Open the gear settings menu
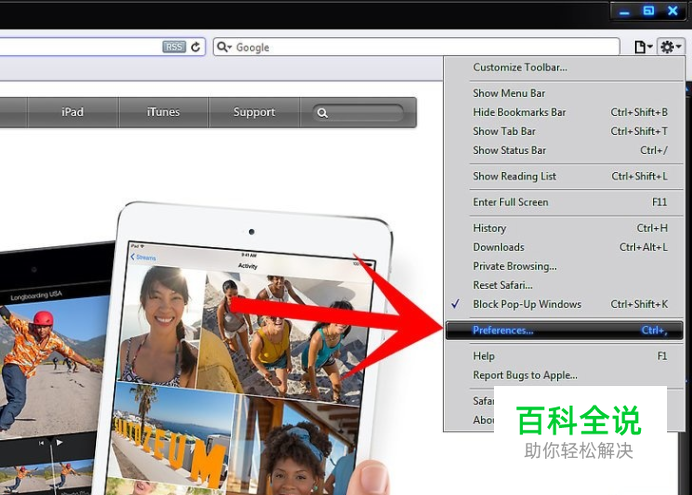 click(671, 46)
